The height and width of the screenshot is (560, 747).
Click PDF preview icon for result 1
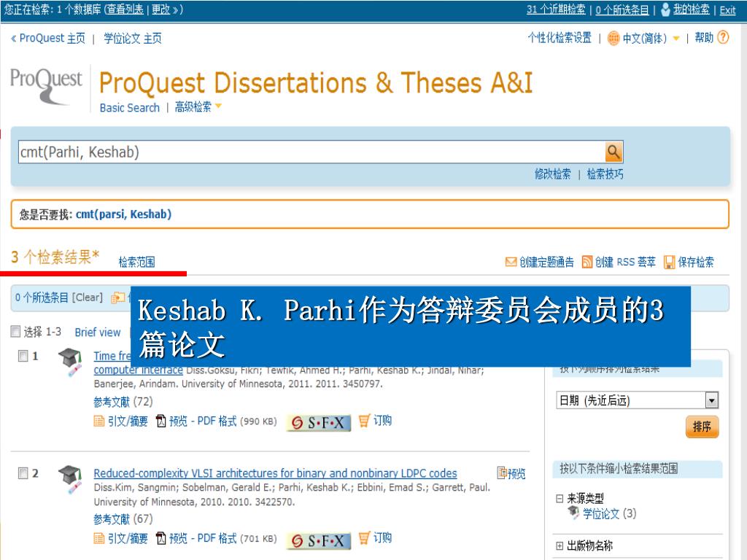(x=161, y=421)
